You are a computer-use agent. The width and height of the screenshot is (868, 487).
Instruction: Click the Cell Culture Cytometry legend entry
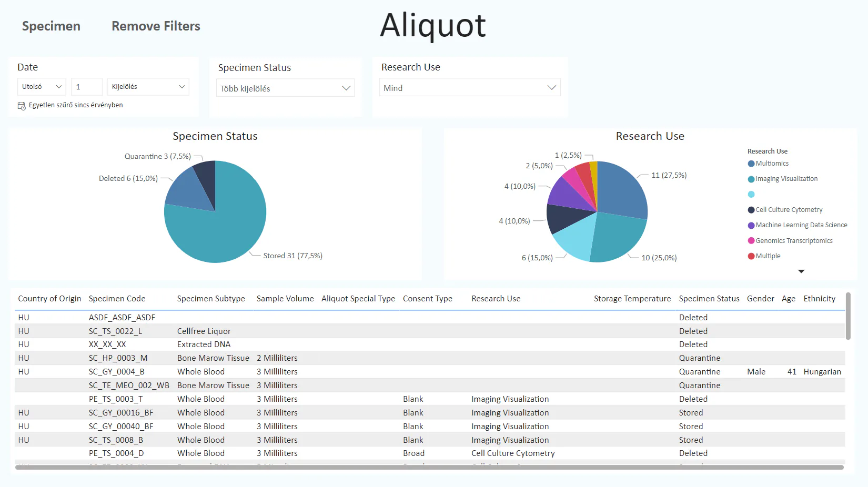click(x=785, y=210)
